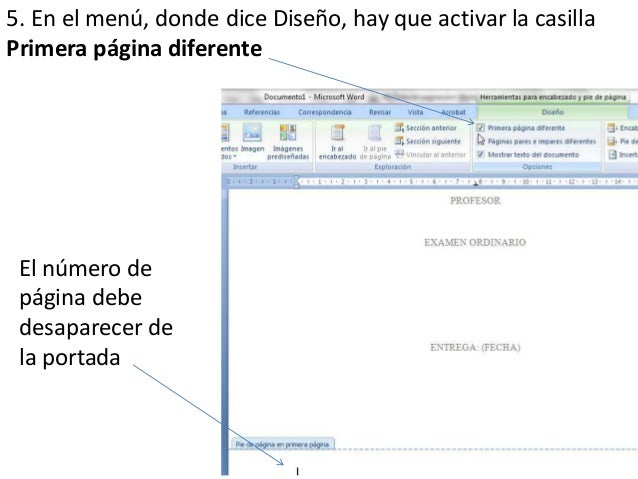The height and width of the screenshot is (479, 638).
Task: Click inside the footer at text cursor
Action: pos(297,471)
